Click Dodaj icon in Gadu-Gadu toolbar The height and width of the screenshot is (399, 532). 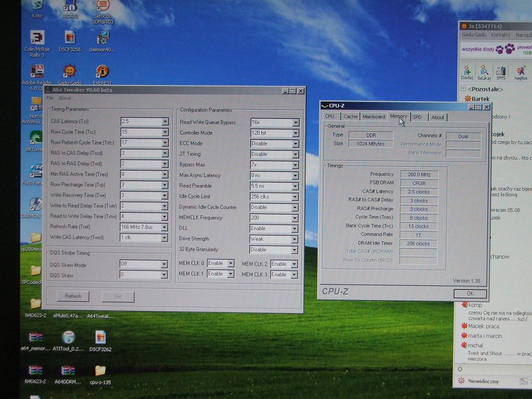467,72
